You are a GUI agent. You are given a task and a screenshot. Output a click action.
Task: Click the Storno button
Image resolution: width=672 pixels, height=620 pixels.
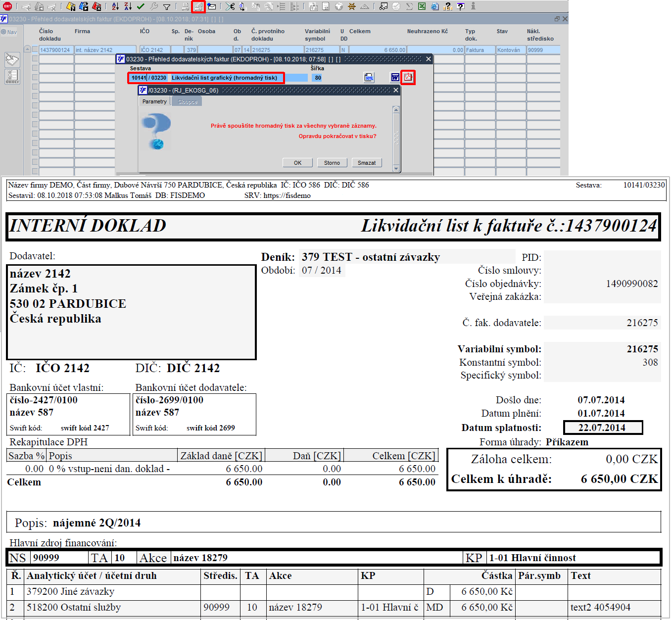coord(332,163)
